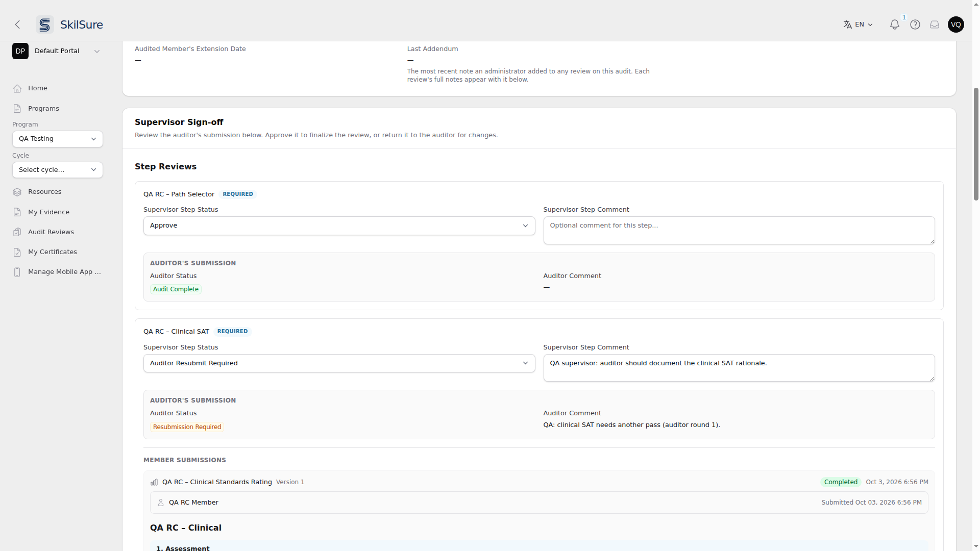Click the SkilSure logo icon

click(x=45, y=24)
